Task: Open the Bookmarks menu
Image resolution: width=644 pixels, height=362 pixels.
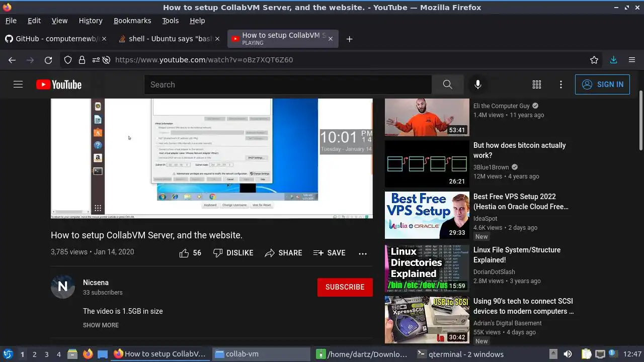Action: point(132,21)
